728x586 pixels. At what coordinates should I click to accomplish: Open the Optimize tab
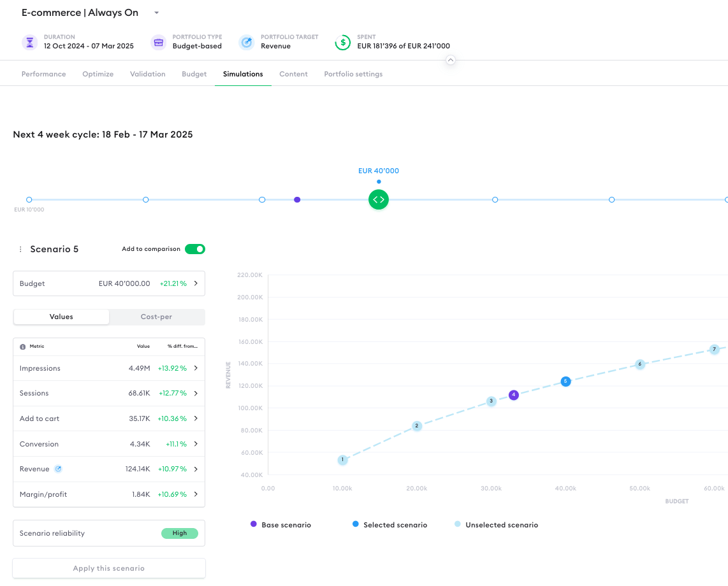pyautogui.click(x=98, y=74)
